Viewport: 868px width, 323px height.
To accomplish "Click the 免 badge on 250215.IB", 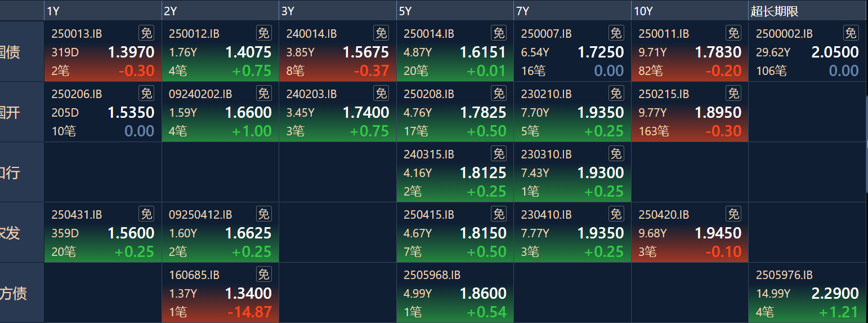I will [733, 94].
